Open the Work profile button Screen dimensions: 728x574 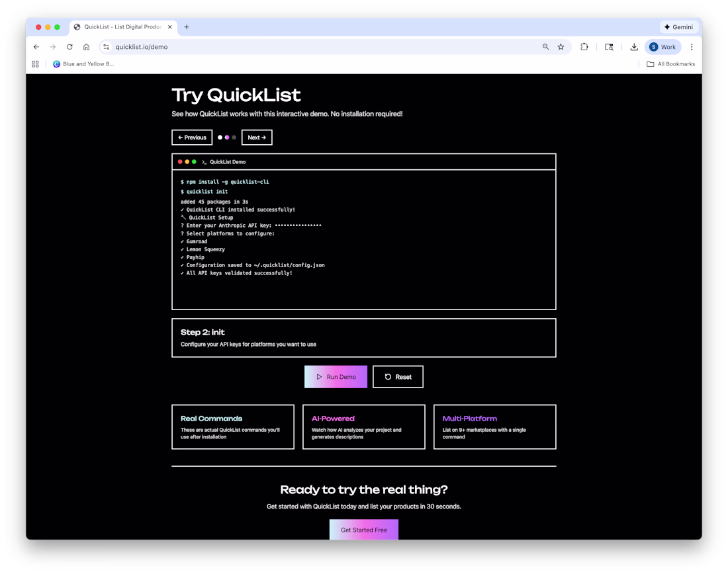(662, 47)
